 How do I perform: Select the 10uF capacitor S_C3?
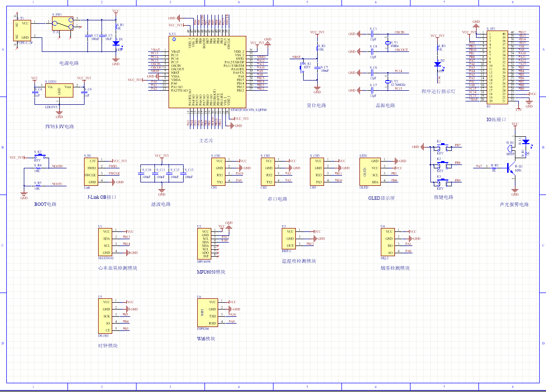point(102,35)
